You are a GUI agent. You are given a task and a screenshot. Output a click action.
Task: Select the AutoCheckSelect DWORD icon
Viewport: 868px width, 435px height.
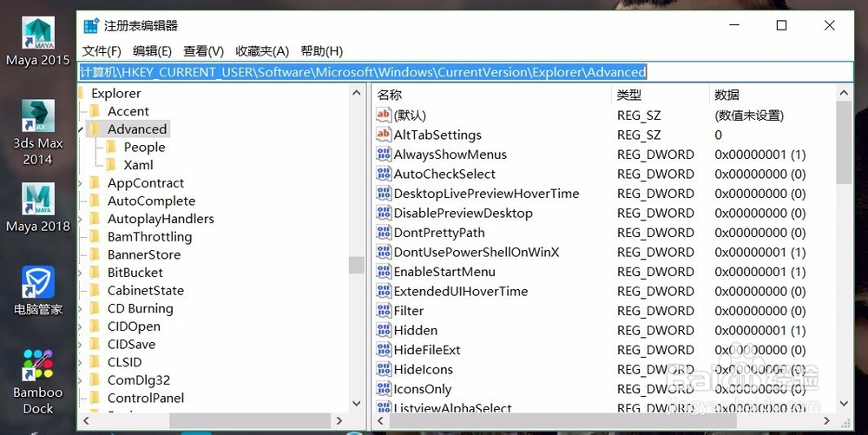383,174
